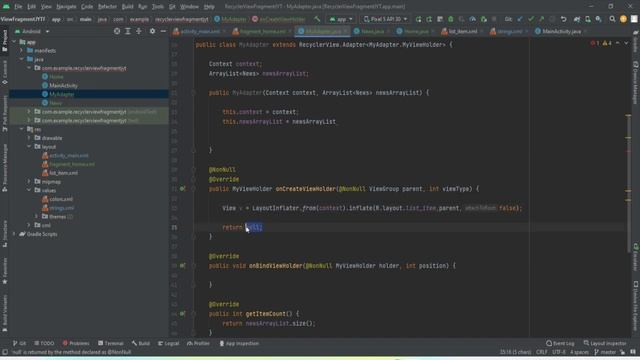640x360 pixels.
Task: Switch to the MainActivity.java editor tab
Action: (x=561, y=31)
